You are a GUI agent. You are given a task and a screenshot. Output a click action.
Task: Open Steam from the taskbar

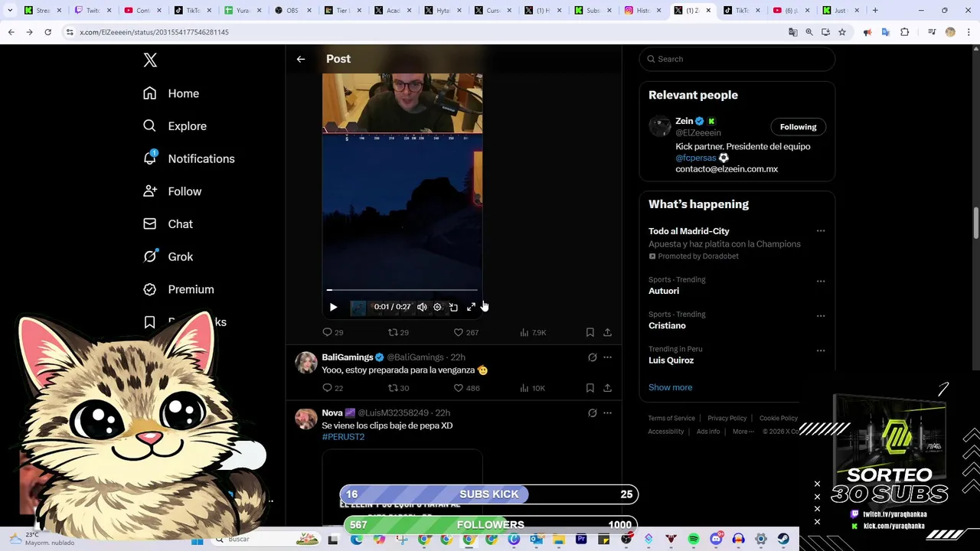point(783,540)
